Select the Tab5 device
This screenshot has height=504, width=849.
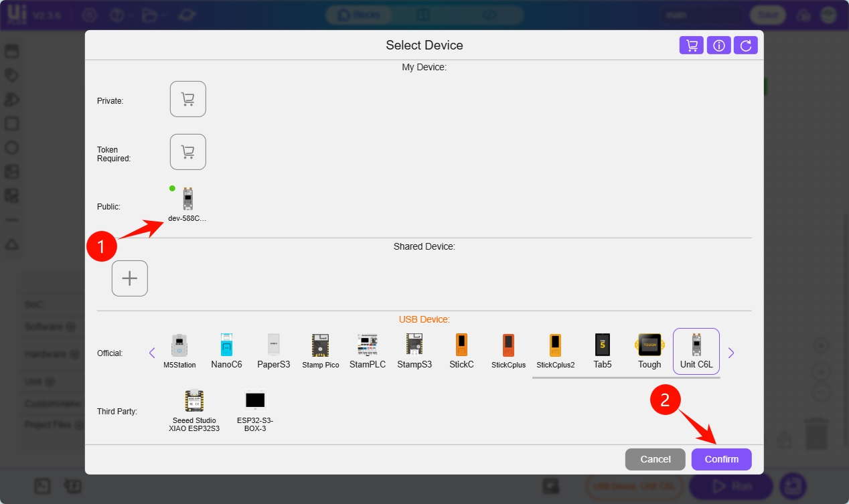coord(603,351)
